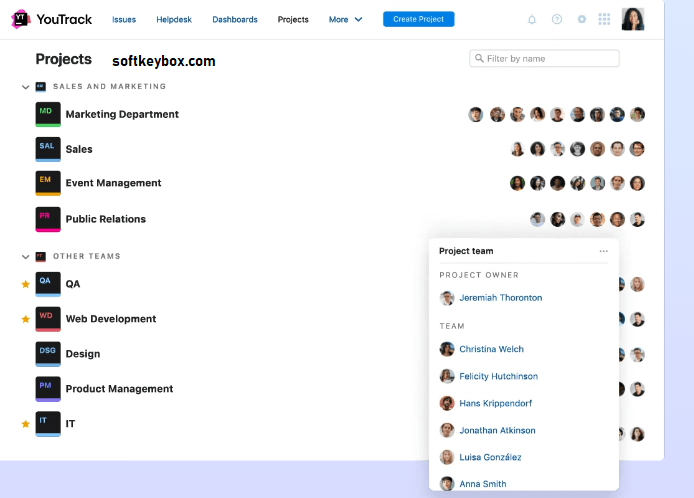Unstar the QA project
Image resolution: width=694 pixels, height=498 pixels.
(x=26, y=284)
